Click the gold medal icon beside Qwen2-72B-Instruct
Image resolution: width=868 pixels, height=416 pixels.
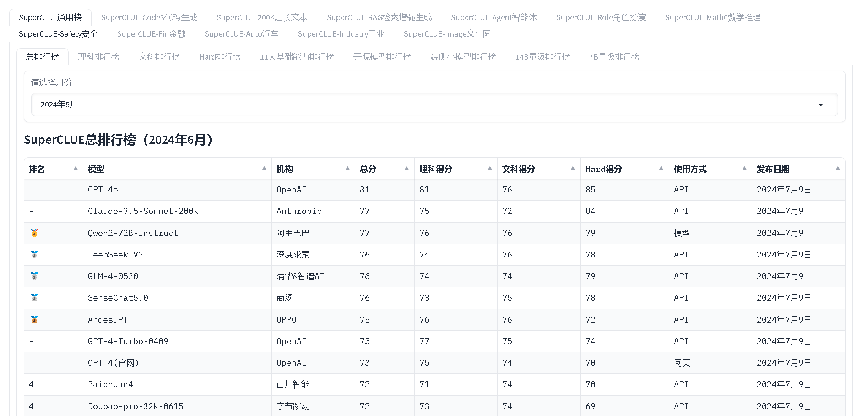point(34,233)
